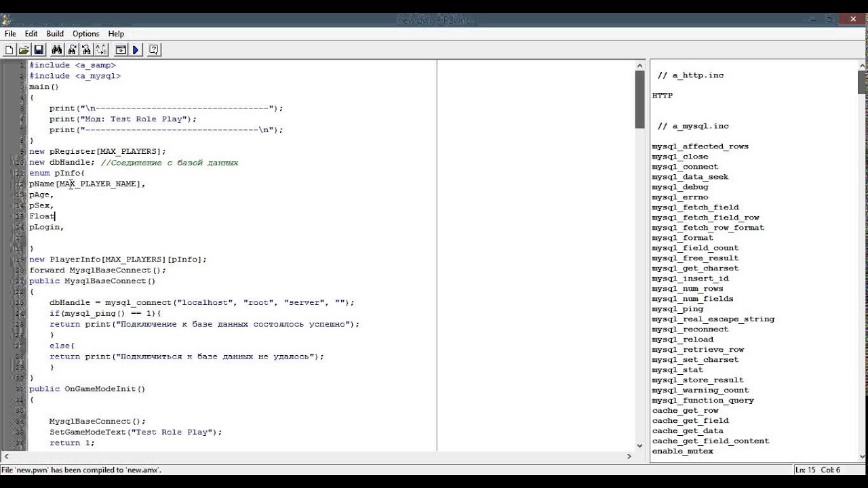868x488 pixels.
Task: Select cache_get_data in the function list
Action: click(688, 431)
